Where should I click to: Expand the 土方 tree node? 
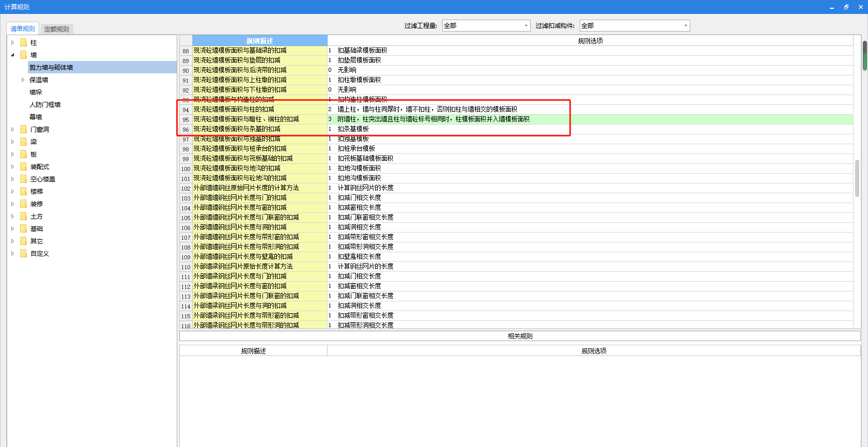[12, 217]
